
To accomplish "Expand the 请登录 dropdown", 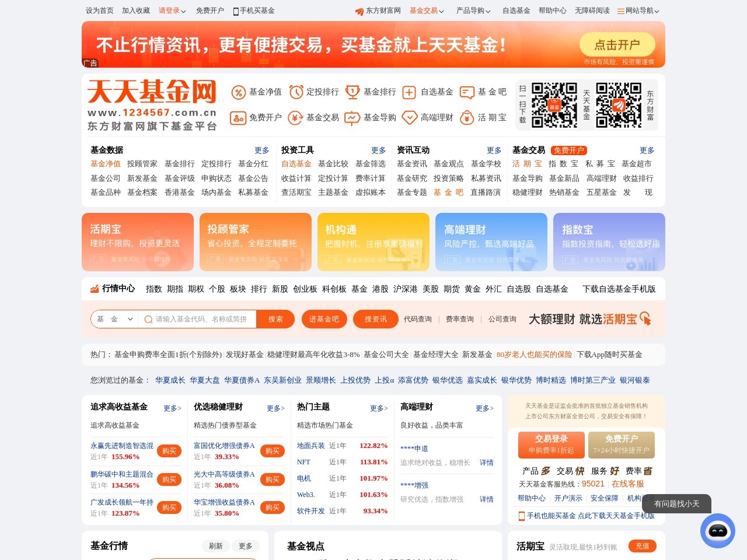I will [169, 10].
